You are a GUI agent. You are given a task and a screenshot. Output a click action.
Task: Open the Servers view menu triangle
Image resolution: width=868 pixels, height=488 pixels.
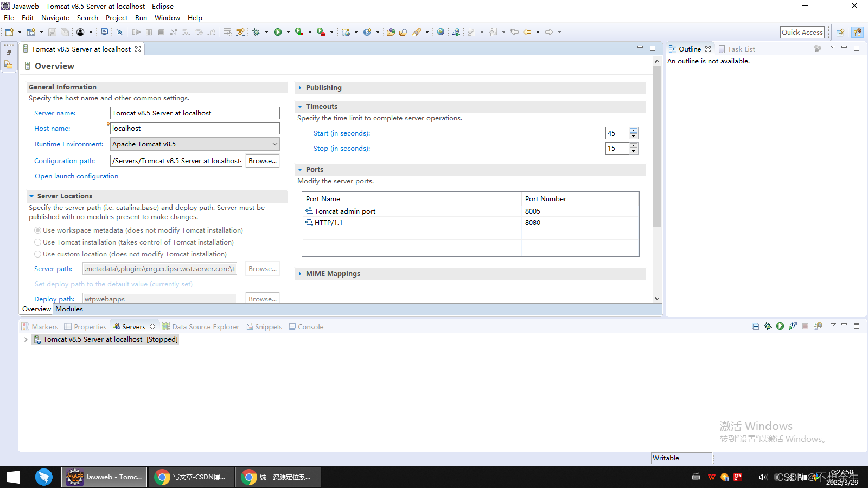pyautogui.click(x=833, y=325)
